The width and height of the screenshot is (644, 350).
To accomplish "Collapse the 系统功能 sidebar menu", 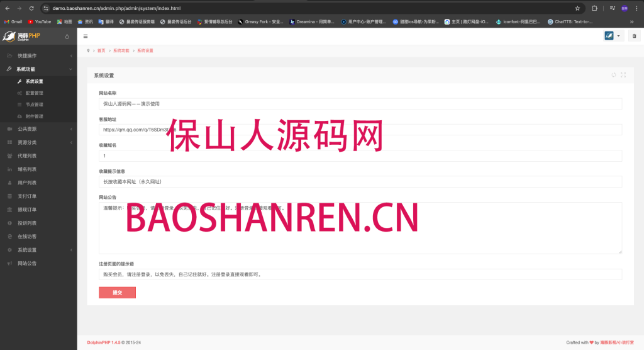I will (x=38, y=69).
